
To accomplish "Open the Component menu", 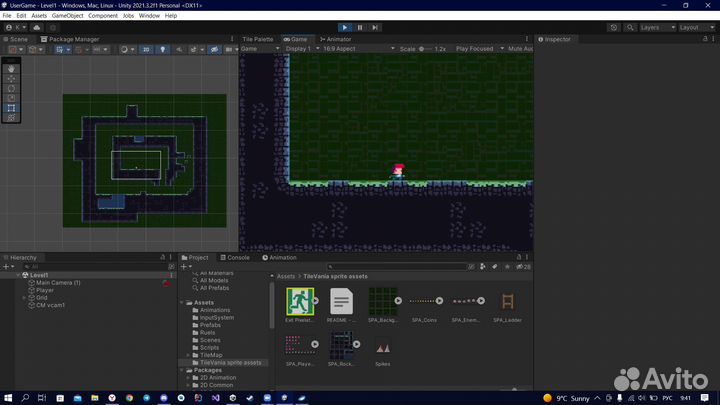I will (x=103, y=16).
